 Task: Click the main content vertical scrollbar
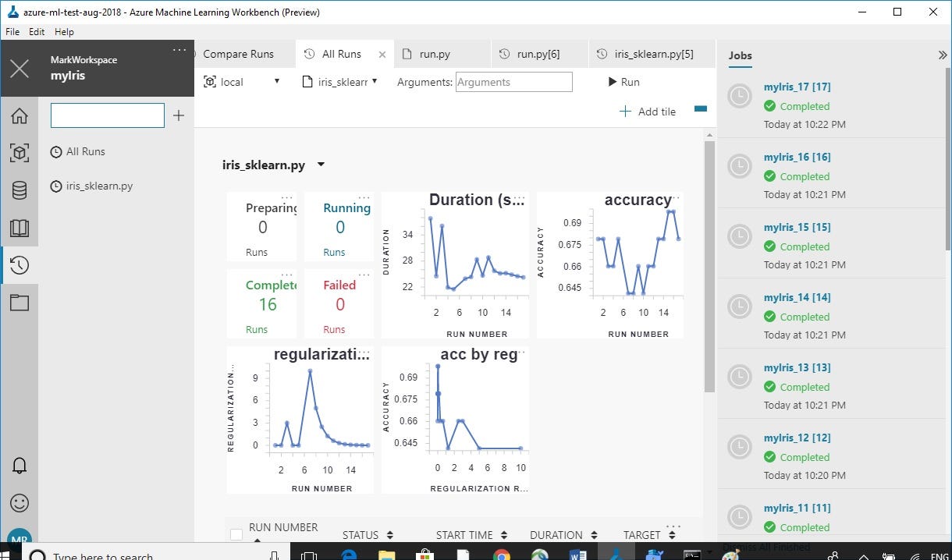[709, 267]
